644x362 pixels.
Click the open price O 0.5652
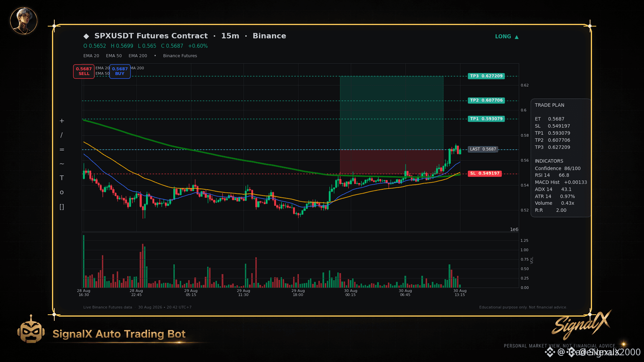click(x=95, y=46)
